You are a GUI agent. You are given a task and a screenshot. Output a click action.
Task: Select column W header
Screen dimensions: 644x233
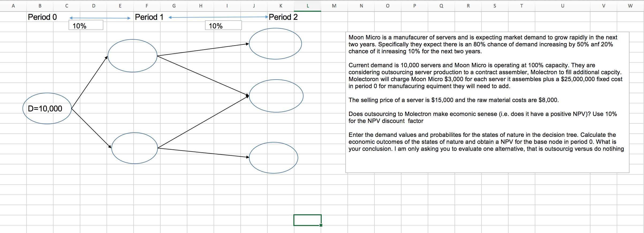pos(630,6)
